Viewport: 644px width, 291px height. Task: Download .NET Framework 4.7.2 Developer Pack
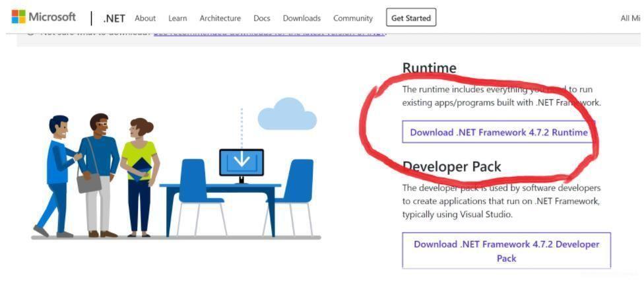point(506,251)
